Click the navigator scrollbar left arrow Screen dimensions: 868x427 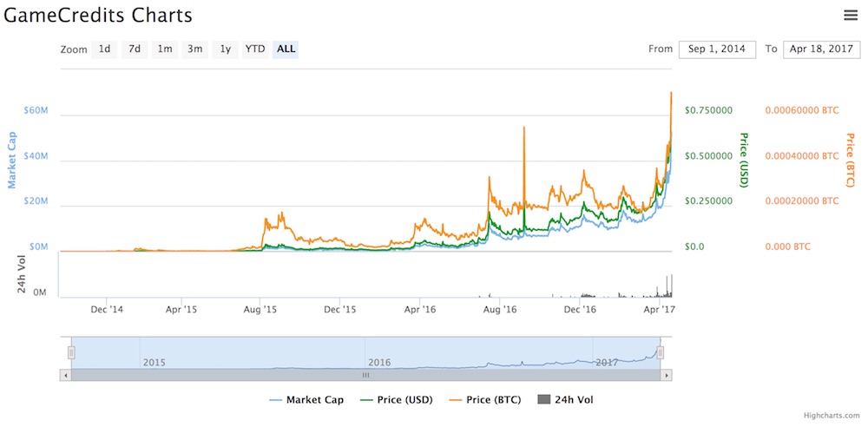[66, 375]
